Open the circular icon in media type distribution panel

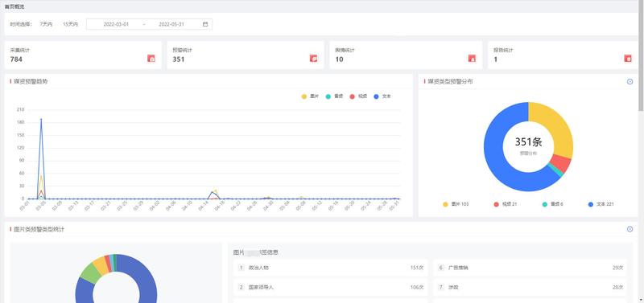pos(630,82)
